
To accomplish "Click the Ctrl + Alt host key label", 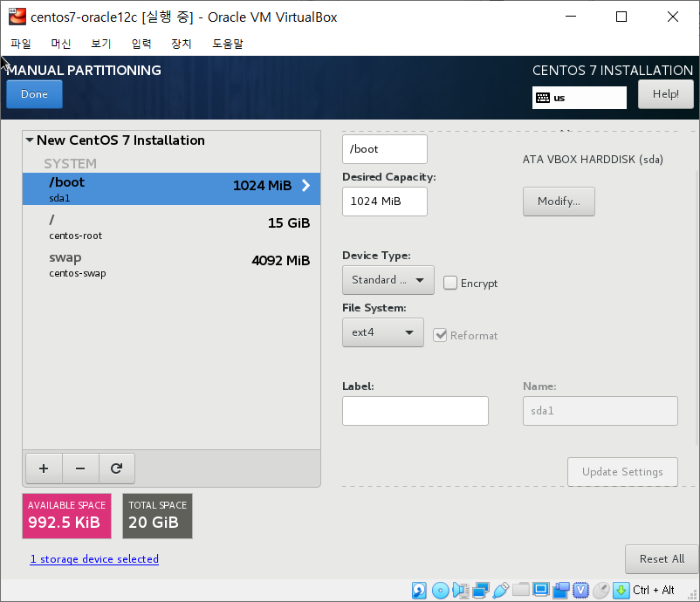I will [654, 590].
